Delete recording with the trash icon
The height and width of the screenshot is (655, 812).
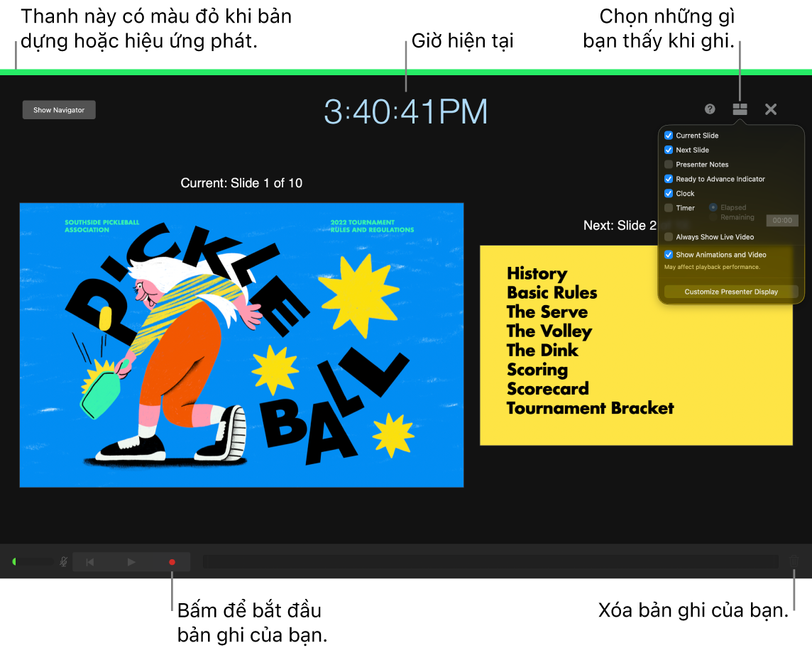click(x=794, y=561)
